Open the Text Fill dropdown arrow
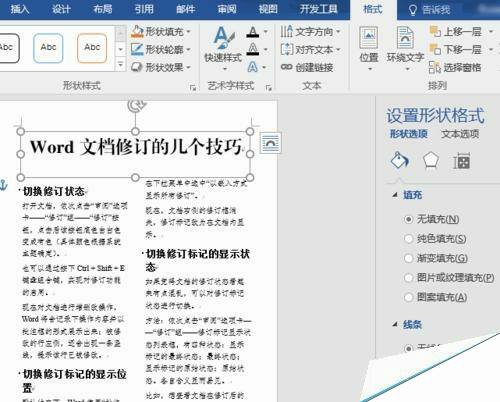Viewport: 500px width, 402px height. click(x=266, y=32)
